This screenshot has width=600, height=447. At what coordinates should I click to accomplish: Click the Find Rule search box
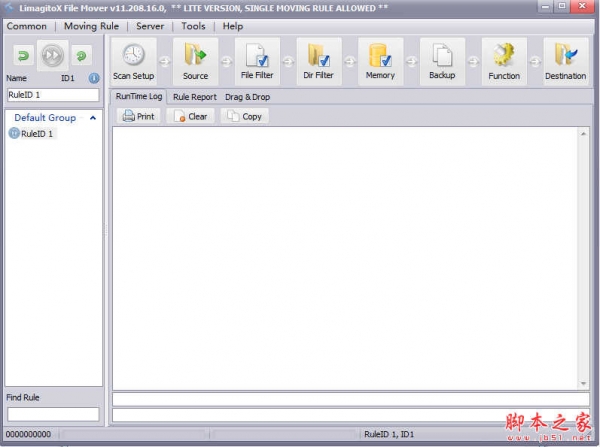53,414
